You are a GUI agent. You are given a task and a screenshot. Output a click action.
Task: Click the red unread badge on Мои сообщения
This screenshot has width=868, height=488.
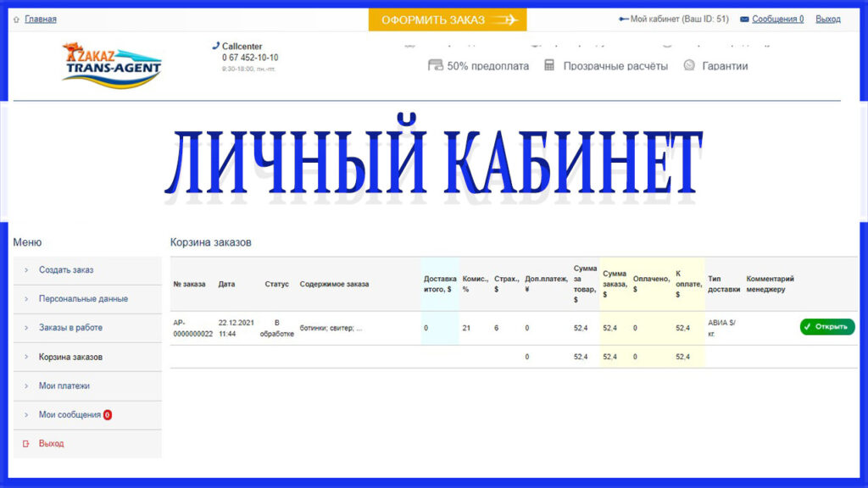[108, 415]
